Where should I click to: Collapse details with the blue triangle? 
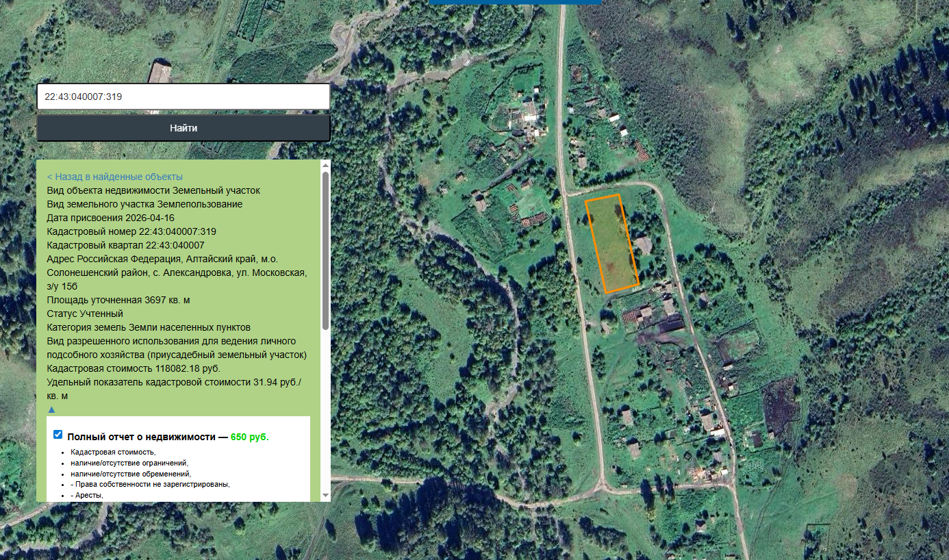[51, 409]
